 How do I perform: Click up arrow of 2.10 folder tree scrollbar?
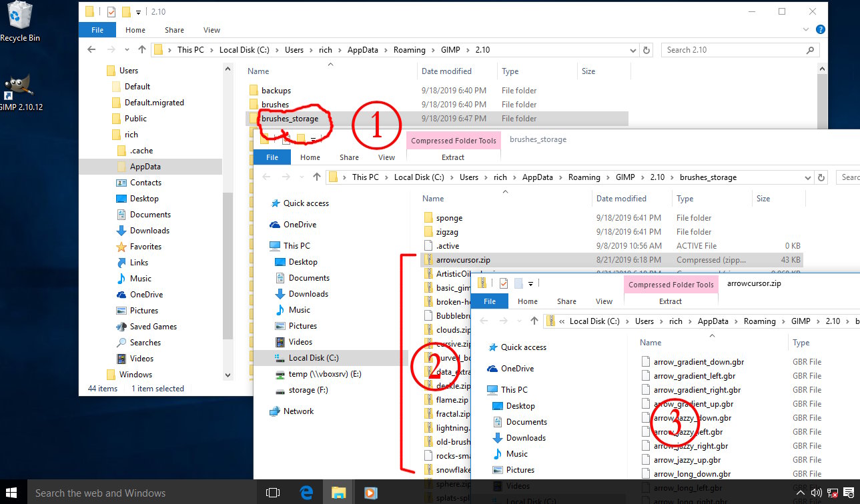(x=228, y=69)
